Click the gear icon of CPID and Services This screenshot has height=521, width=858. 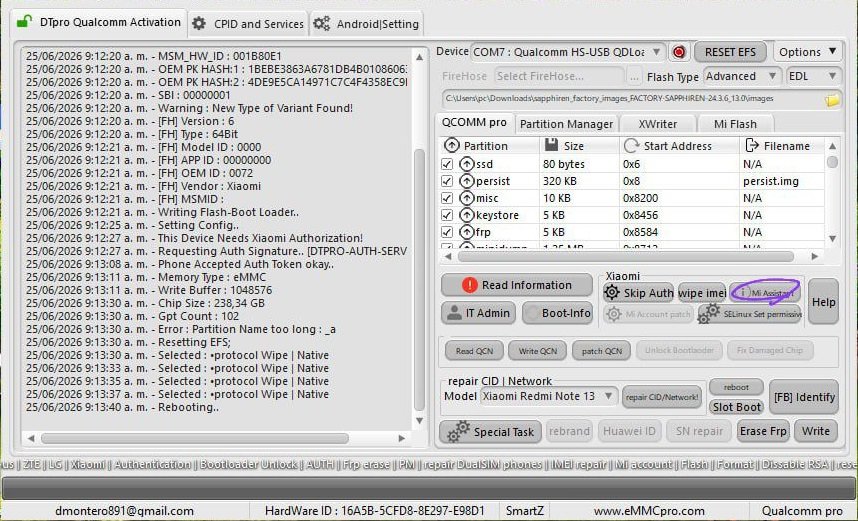coord(199,24)
